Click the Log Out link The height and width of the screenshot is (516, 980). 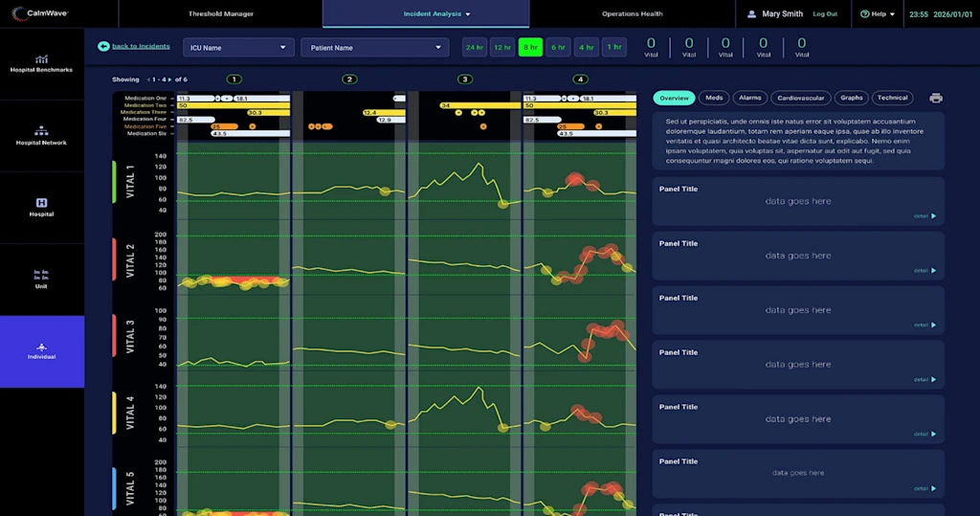(x=825, y=14)
